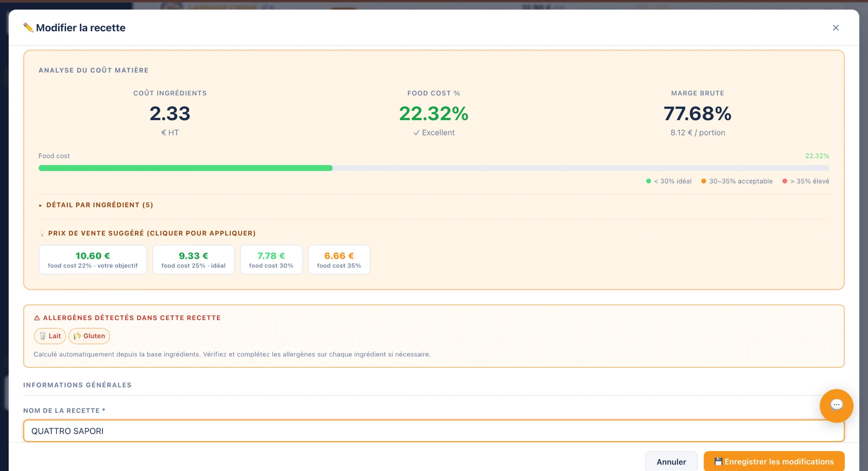Focus the Nom de la recette field
The height and width of the screenshot is (471, 868).
[x=434, y=431]
